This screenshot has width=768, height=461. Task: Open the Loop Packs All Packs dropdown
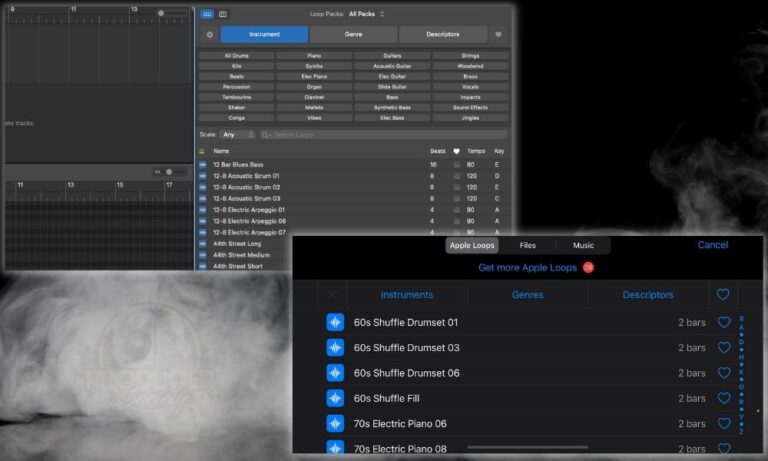point(366,14)
